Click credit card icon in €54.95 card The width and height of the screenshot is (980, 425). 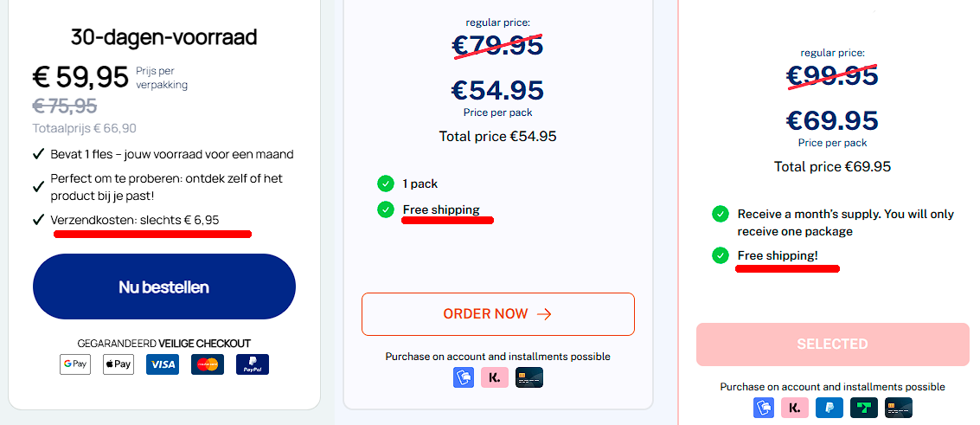click(x=529, y=377)
